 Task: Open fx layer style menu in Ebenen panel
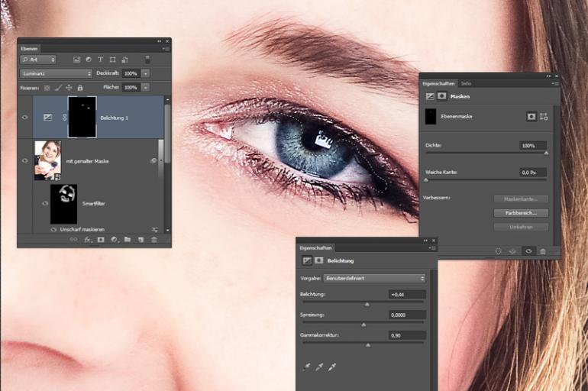click(x=87, y=240)
